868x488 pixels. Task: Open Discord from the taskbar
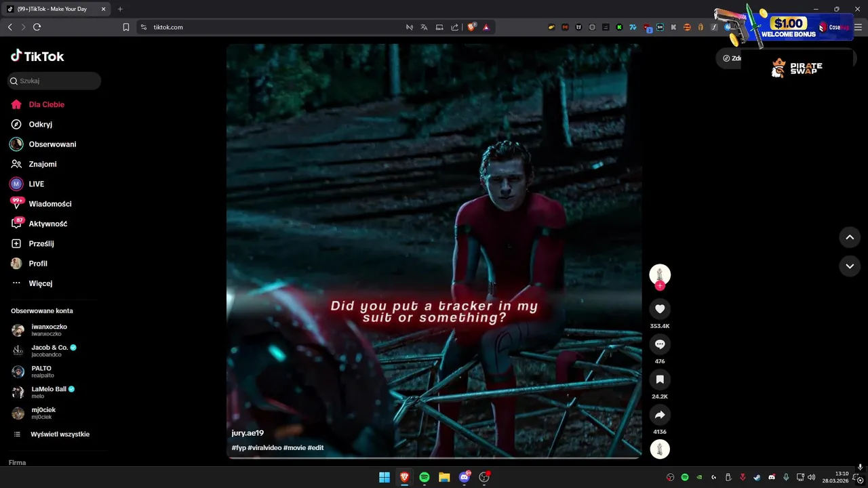(x=465, y=477)
